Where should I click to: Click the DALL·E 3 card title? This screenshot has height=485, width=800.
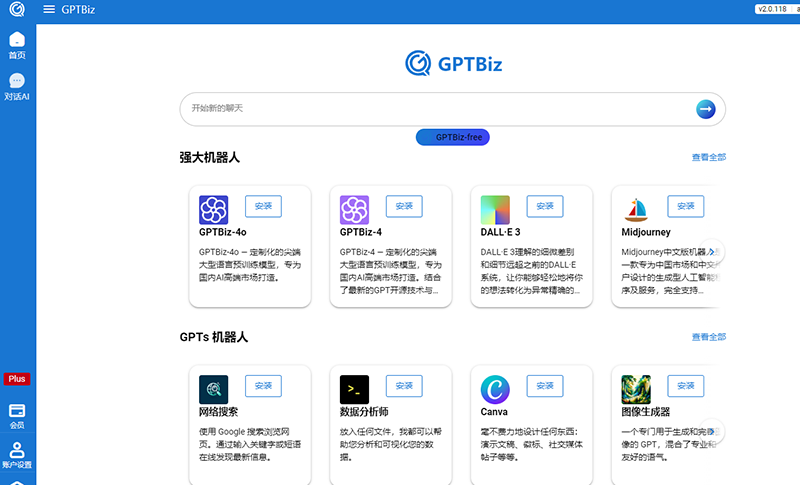click(x=501, y=232)
